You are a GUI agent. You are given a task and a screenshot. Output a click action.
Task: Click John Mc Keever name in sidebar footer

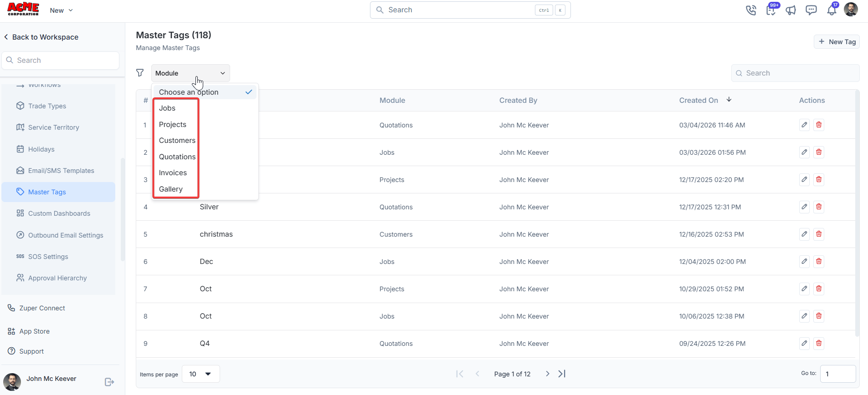point(51,379)
